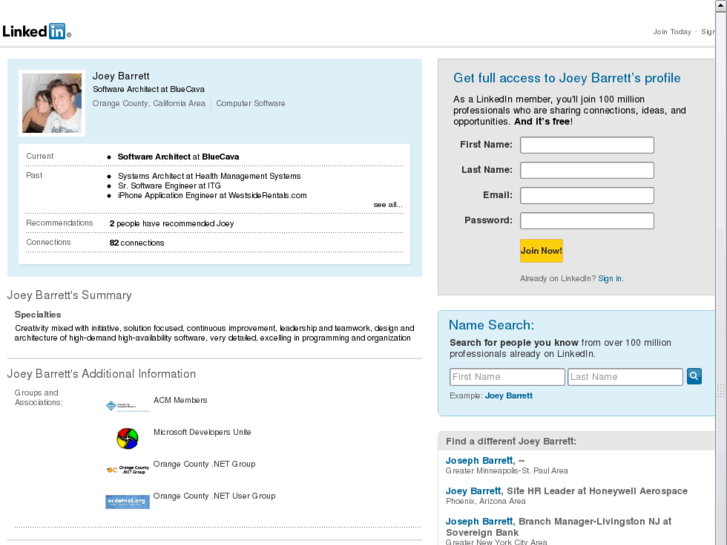Click 82 connections text
This screenshot has width=727, height=545.
click(137, 243)
